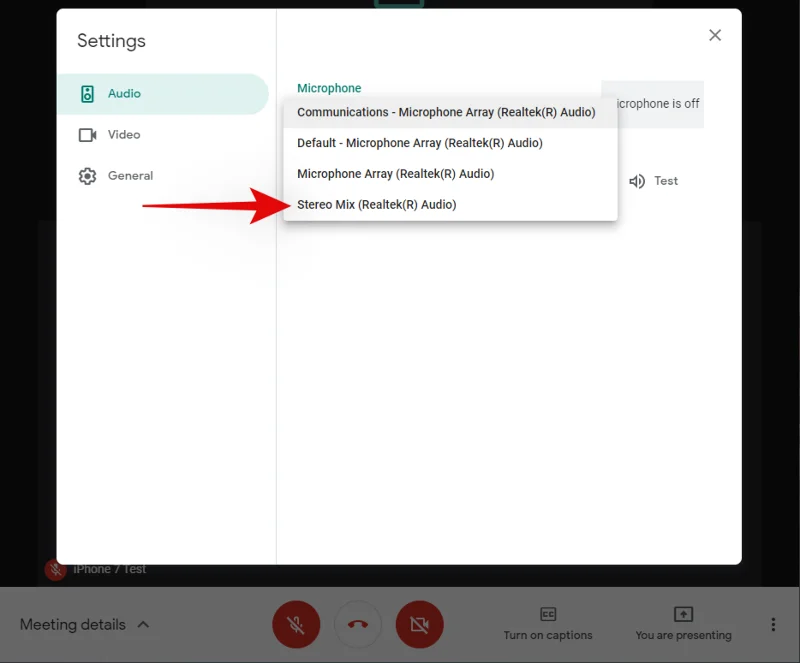
Task: Click the Video camera icon in the sidebar
Action: (85, 134)
